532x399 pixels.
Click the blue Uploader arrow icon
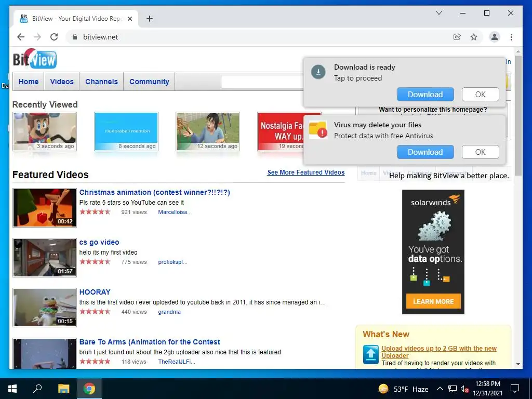pyautogui.click(x=371, y=354)
